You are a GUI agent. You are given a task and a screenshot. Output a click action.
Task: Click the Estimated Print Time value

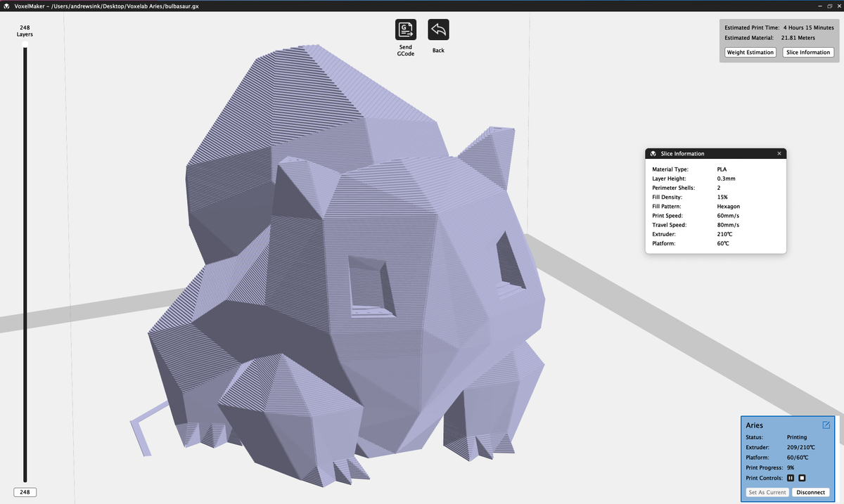click(x=809, y=27)
